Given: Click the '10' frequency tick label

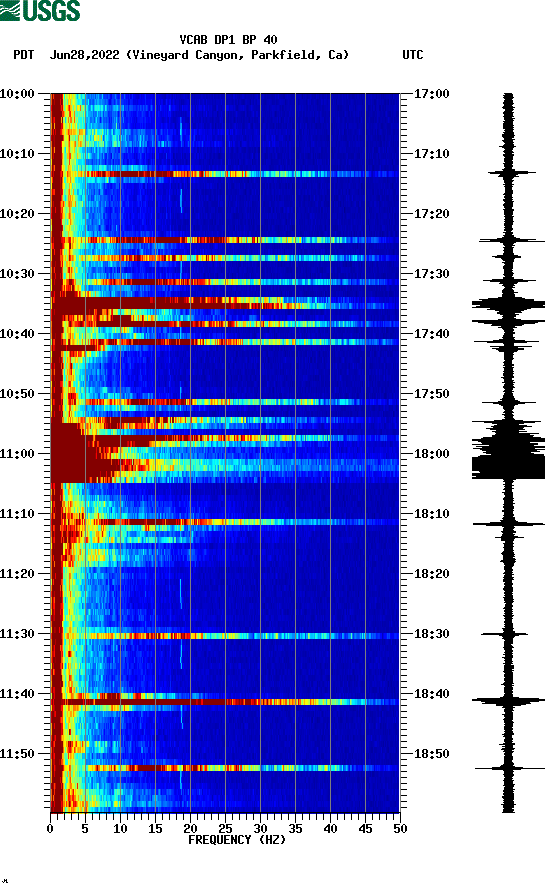Looking at the screenshot, I should pos(120,829).
